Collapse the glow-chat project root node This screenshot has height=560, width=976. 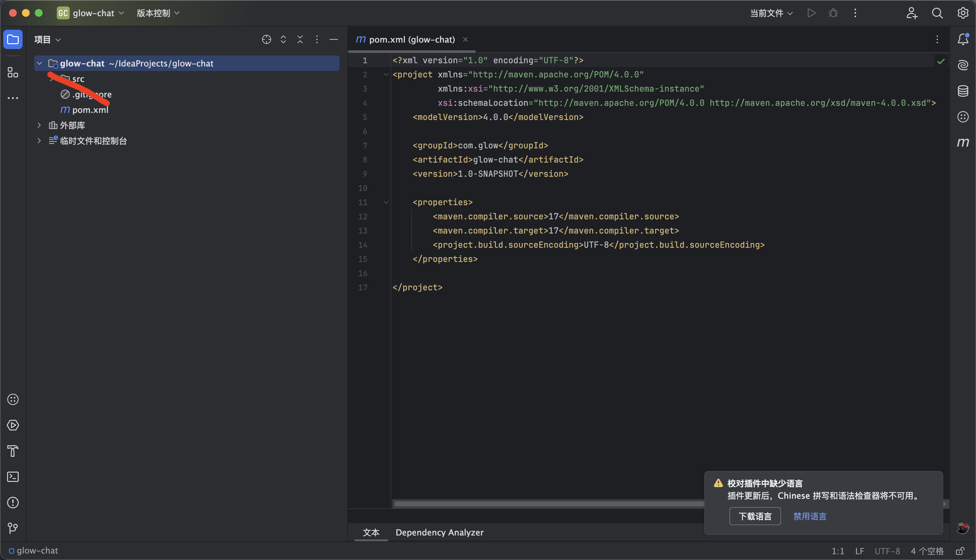pos(39,63)
